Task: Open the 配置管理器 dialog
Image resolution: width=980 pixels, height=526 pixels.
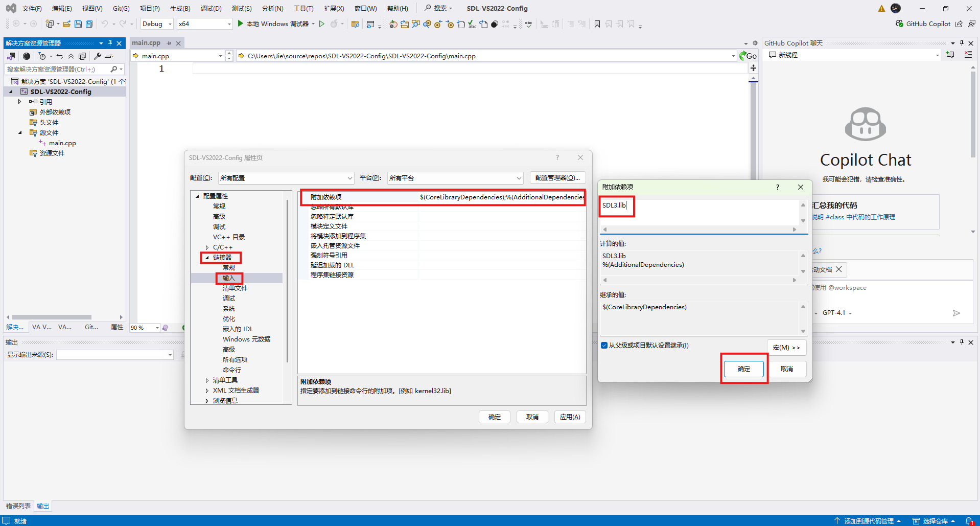Action: (557, 177)
